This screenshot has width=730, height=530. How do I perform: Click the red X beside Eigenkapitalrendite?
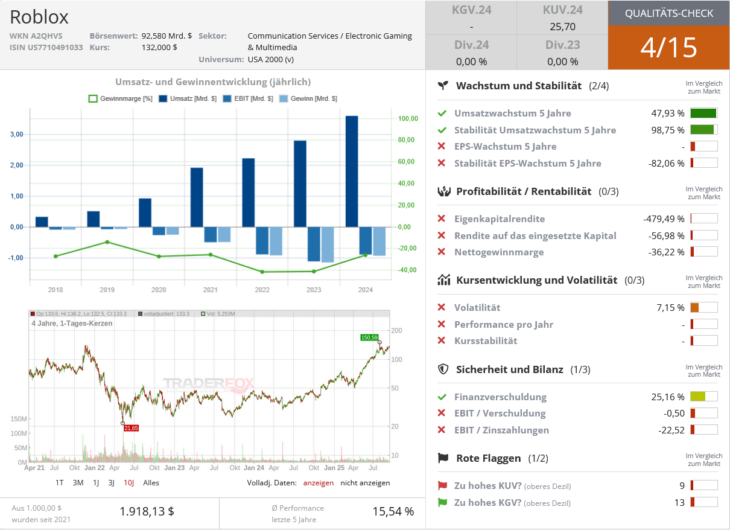click(441, 218)
